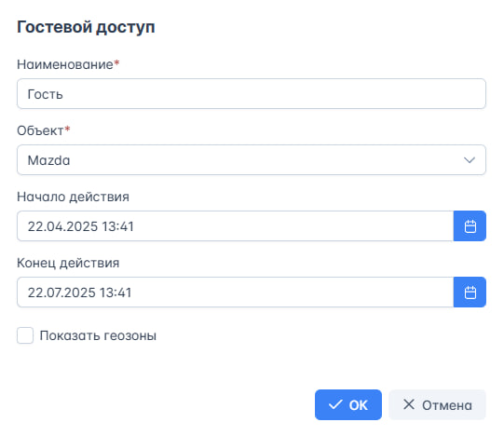This screenshot has height=436, width=504.
Task: Click the red asterisk next to Объект
Action: [67, 129]
